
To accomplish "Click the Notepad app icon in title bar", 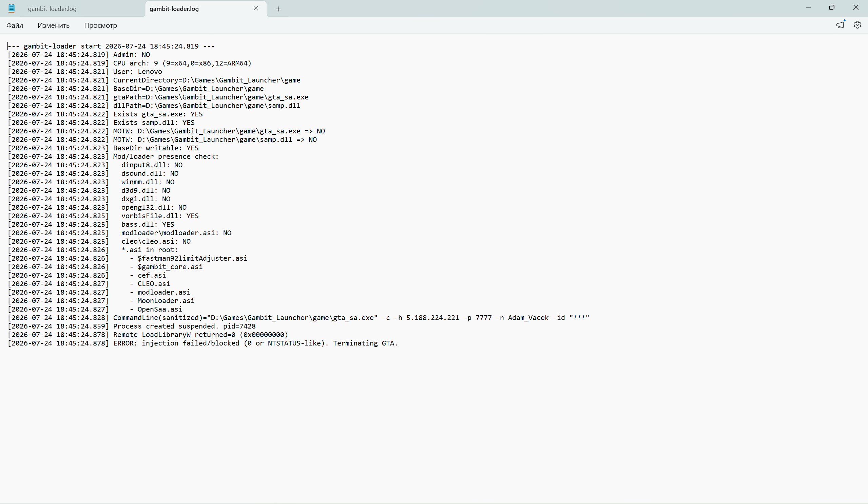I will 12,8.
